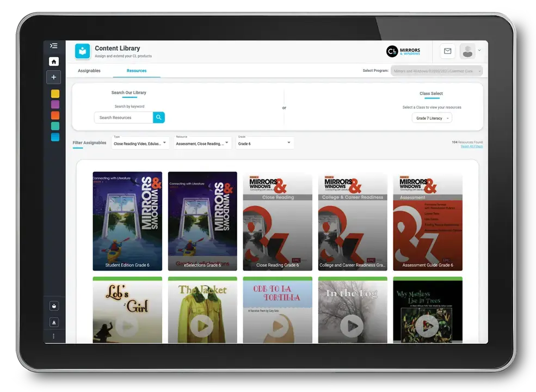Play the Ode to la Tortilla video
Screen dimensions: 536x392
(x=278, y=327)
